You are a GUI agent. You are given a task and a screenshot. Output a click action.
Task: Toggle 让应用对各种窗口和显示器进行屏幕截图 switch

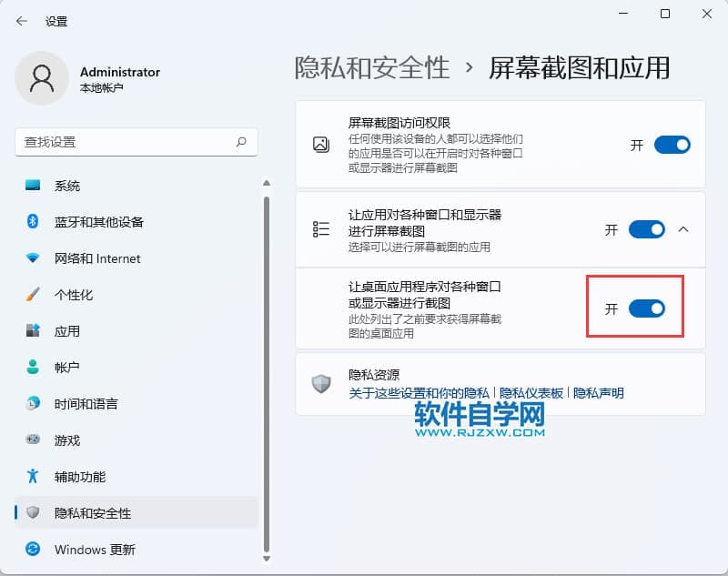click(647, 229)
